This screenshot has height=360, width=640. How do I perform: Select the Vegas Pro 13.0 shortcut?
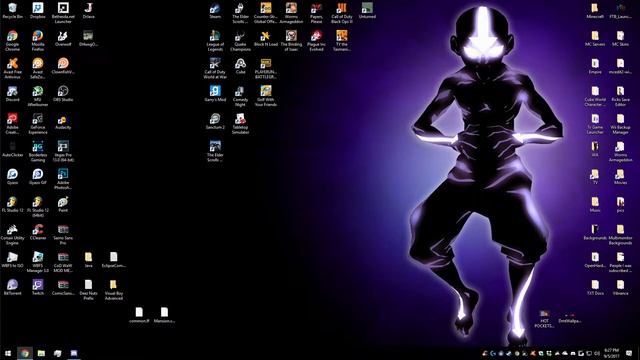(x=63, y=151)
